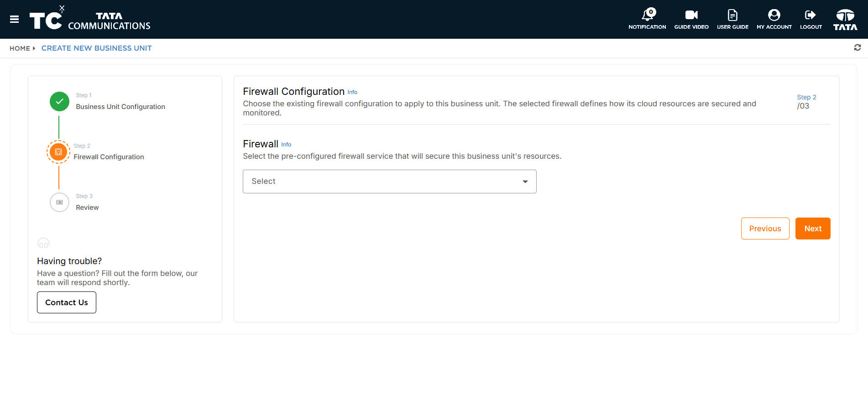The height and width of the screenshot is (400, 868).
Task: Click the Firewall dropdown caret arrow
Action: click(525, 182)
